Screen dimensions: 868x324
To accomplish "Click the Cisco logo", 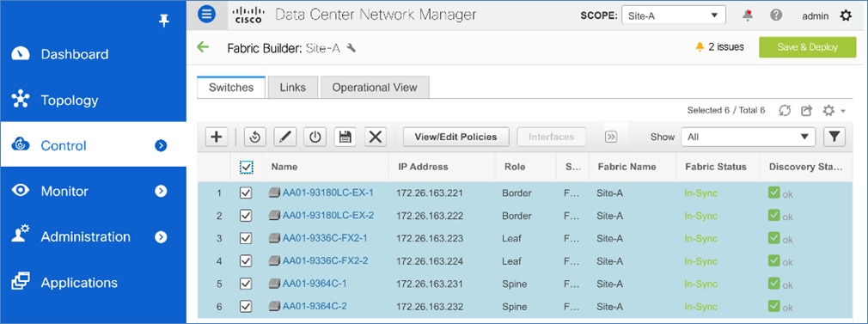I will [249, 15].
